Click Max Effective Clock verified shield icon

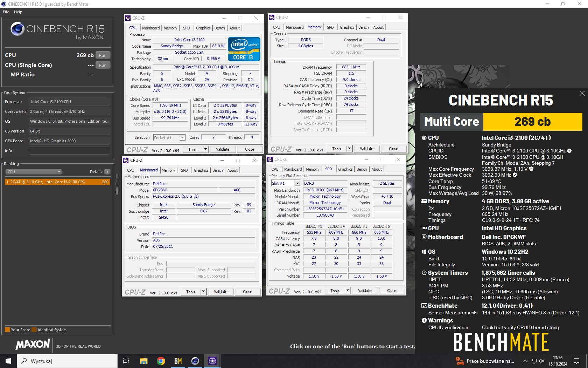pyautogui.click(x=514, y=175)
